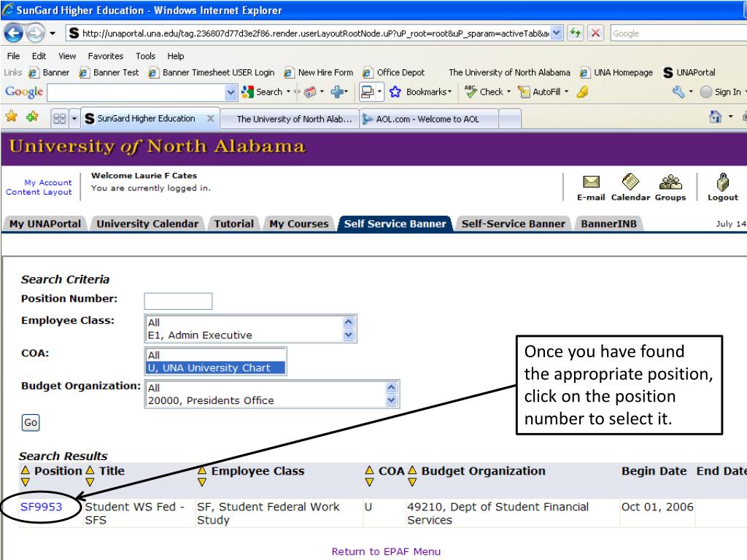747x560 pixels.
Task: Switch to My Courses tab
Action: click(298, 224)
